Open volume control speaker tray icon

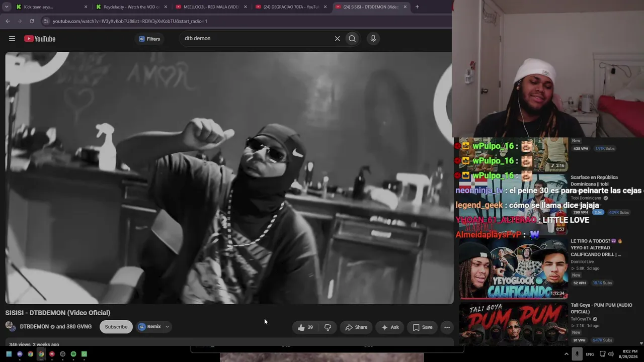(611, 354)
